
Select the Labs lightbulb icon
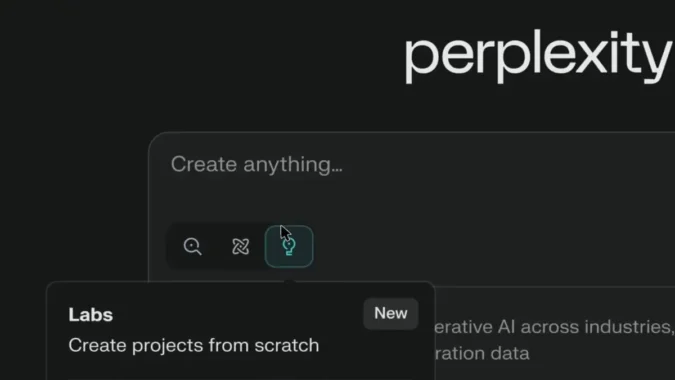(x=288, y=247)
